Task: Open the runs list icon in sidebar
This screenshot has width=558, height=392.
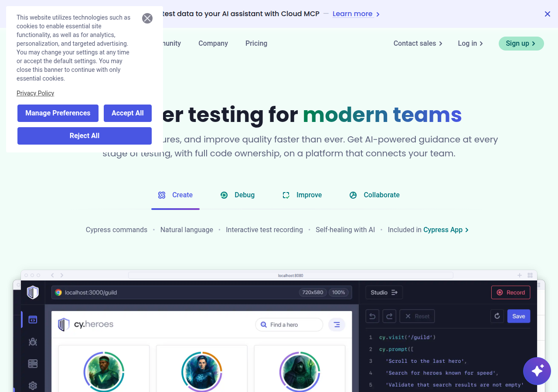Action: (x=33, y=364)
